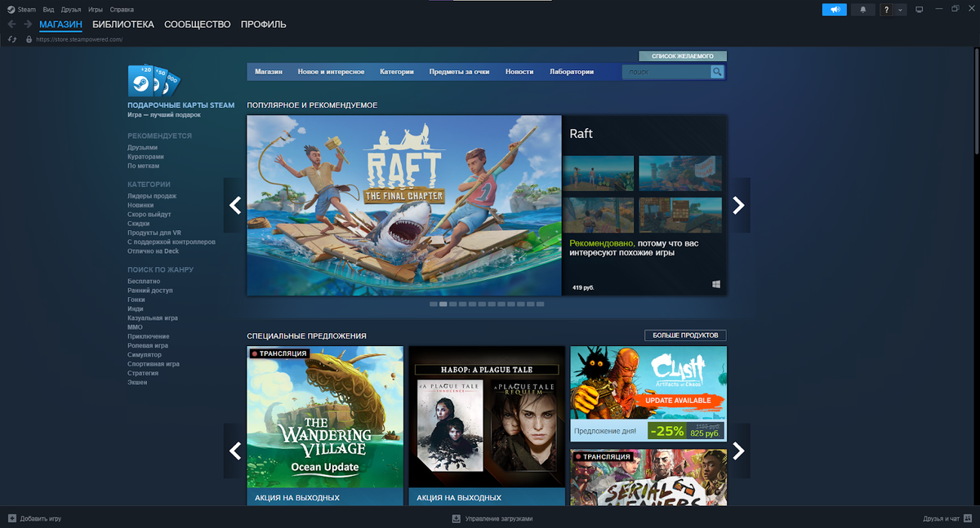Viewport: 980px width, 528px height.
Task: Browse the Инди genre
Action: [x=136, y=309]
